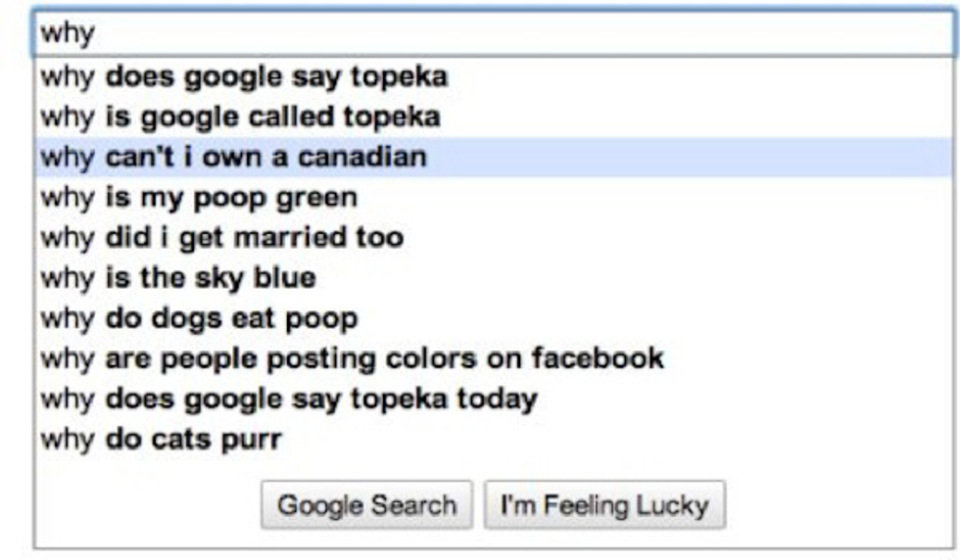This screenshot has height=560, width=960.
Task: Choose the last autocomplete suggestion in list
Action: pos(161,439)
